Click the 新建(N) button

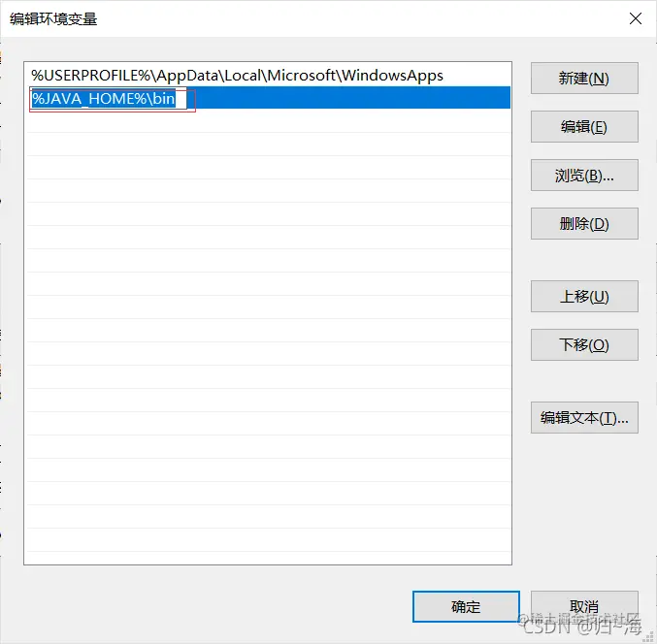(x=584, y=79)
